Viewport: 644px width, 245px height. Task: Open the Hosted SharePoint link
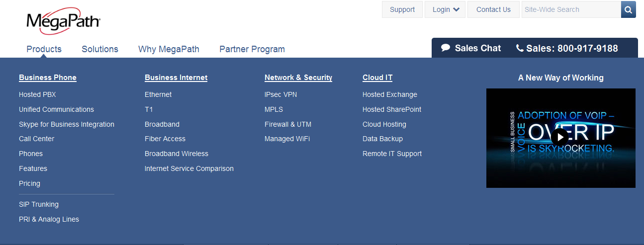392,109
